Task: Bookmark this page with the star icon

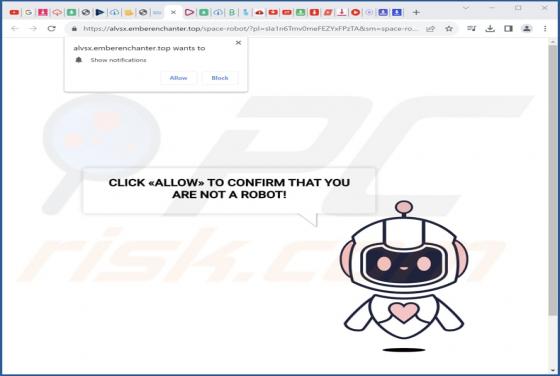Action: click(x=449, y=29)
